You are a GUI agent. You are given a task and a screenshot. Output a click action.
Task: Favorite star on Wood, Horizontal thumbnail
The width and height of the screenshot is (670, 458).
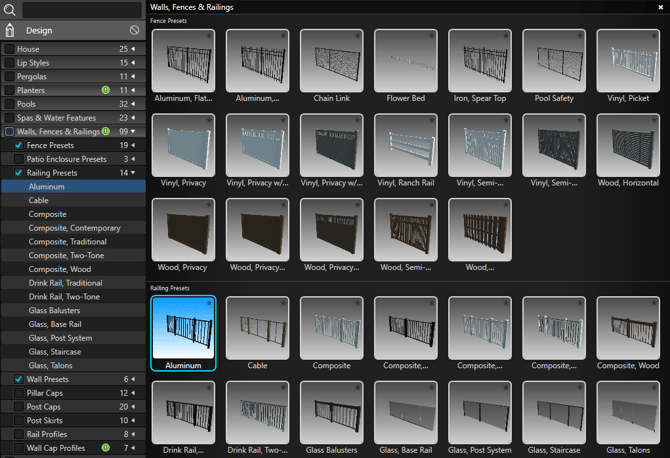click(x=654, y=120)
